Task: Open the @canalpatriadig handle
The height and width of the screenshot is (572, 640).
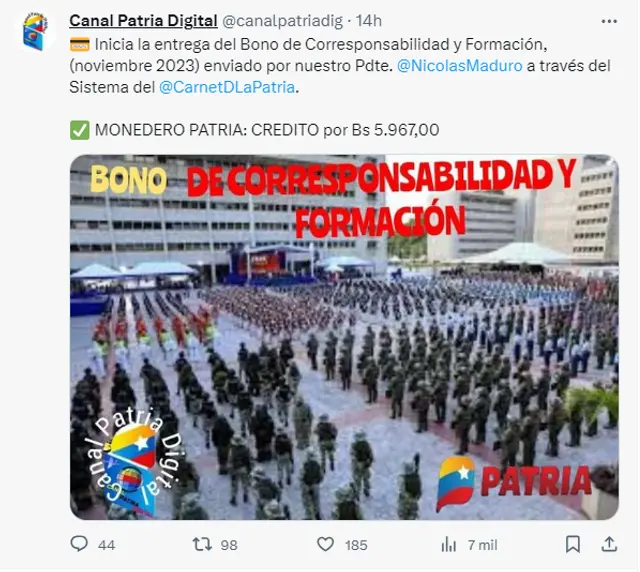Action: tap(282, 21)
